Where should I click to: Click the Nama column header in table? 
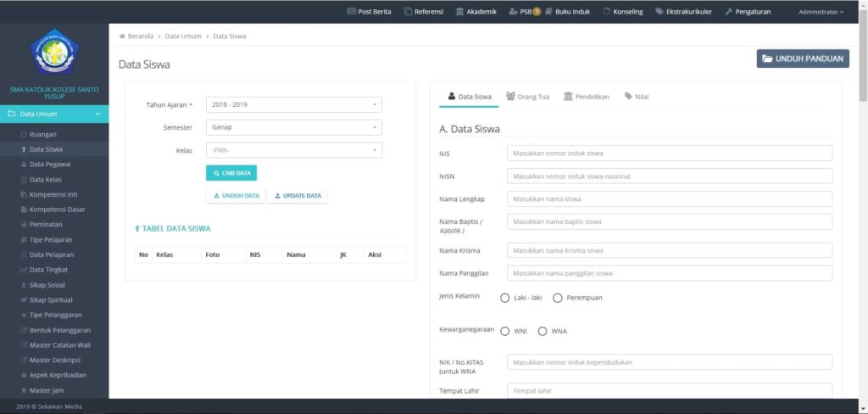click(296, 255)
